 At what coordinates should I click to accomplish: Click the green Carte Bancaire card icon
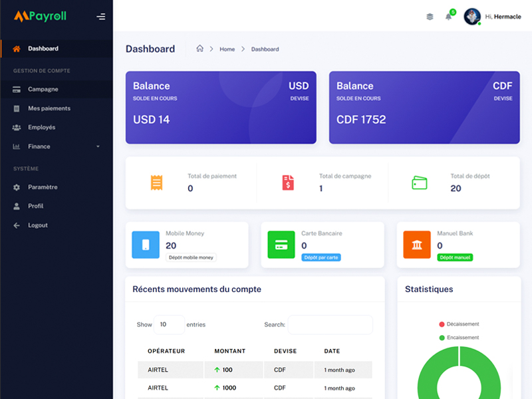pos(281,245)
